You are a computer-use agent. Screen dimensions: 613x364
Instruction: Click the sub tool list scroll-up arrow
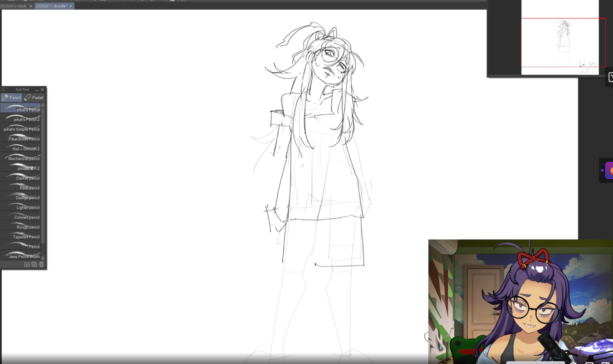pyautogui.click(x=43, y=105)
